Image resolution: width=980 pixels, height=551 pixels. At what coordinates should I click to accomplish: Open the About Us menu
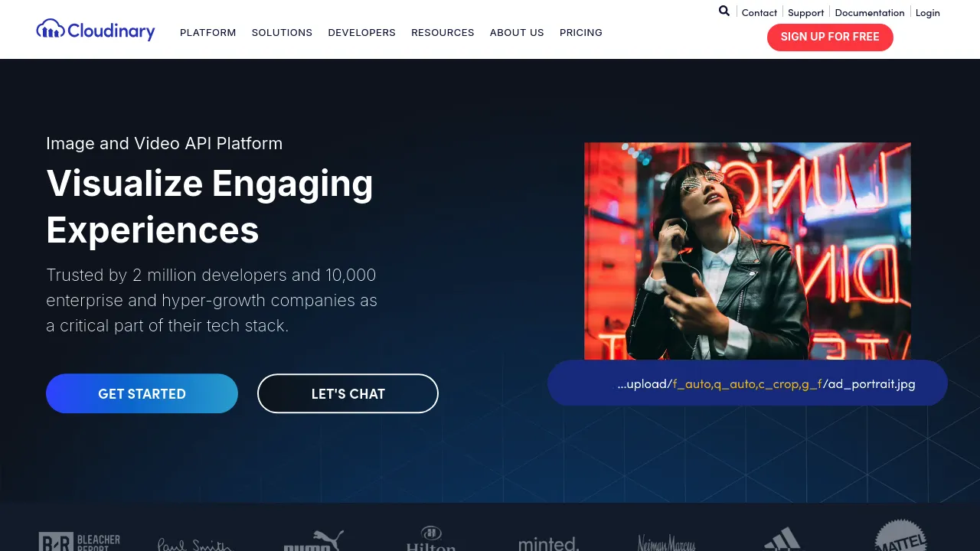point(517,33)
